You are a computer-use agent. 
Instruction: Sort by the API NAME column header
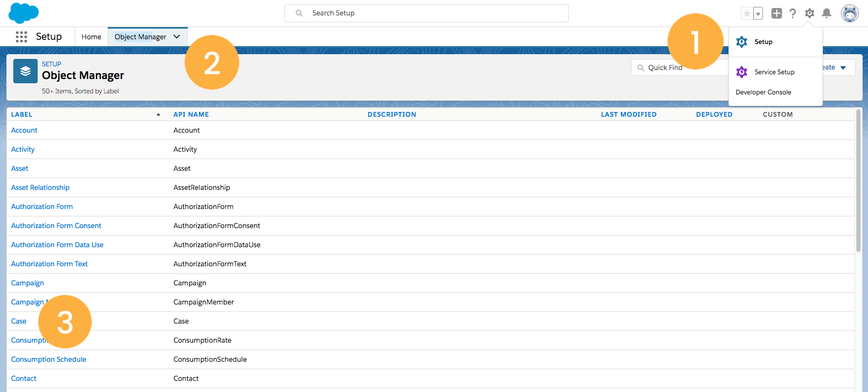[191, 115]
